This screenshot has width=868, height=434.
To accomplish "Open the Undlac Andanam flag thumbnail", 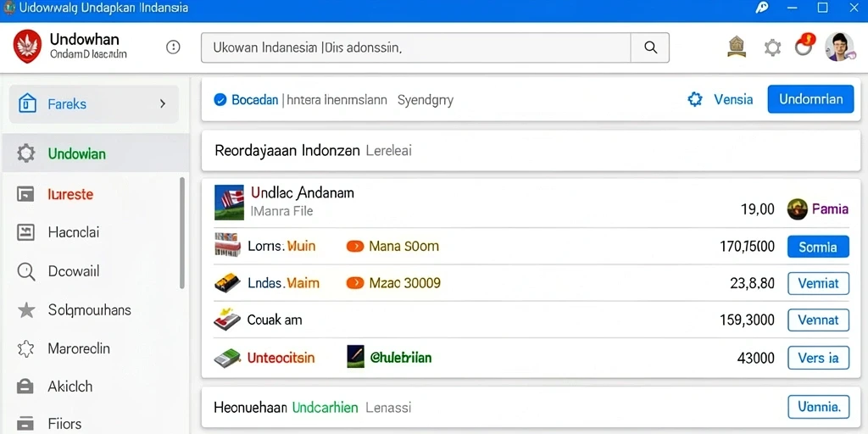I will [229, 203].
